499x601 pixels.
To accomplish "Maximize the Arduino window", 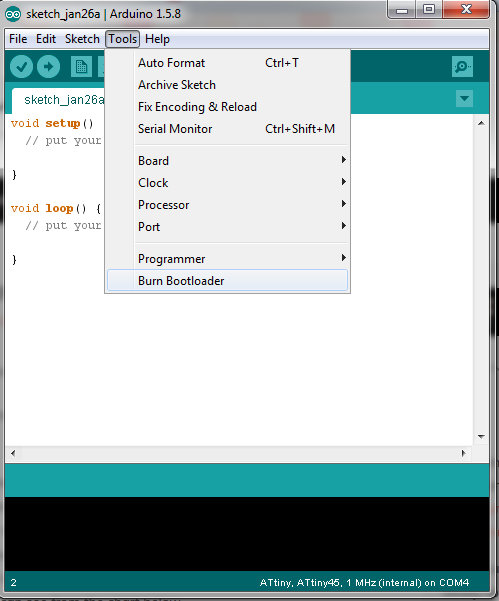I will pyautogui.click(x=429, y=10).
